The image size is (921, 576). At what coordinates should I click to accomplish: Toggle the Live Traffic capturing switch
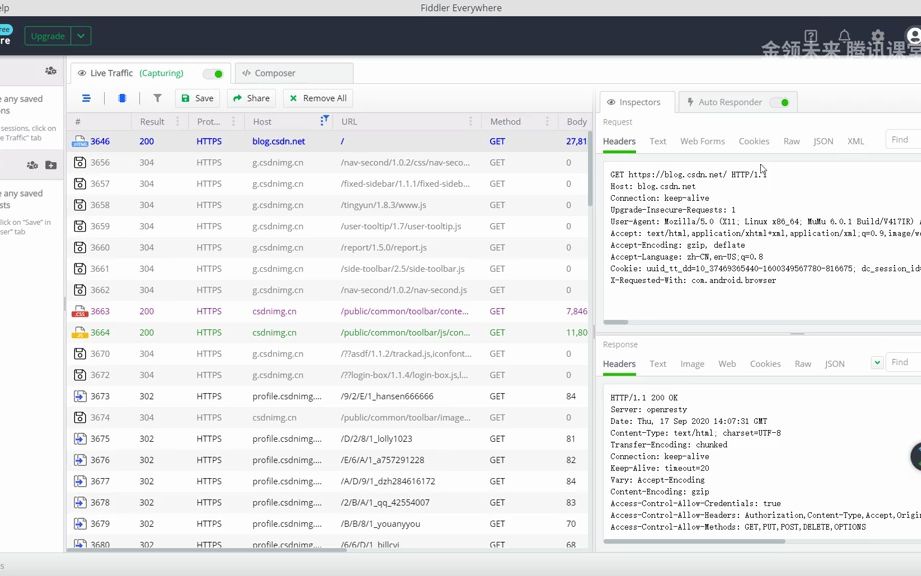pos(213,73)
